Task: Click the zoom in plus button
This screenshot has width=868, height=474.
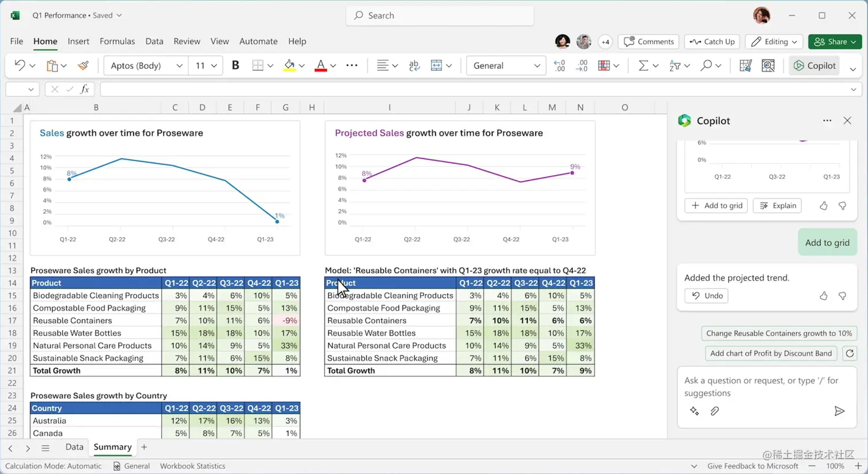Action: tap(858, 466)
